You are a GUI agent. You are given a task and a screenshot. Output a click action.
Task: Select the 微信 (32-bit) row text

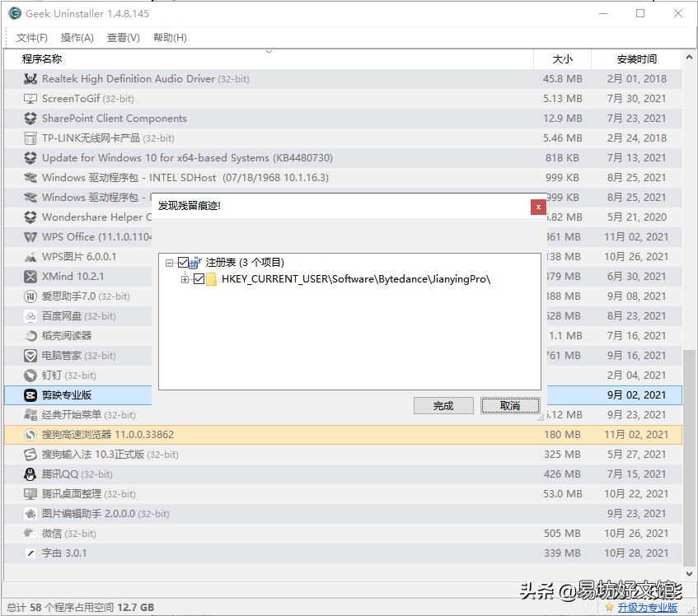[69, 534]
